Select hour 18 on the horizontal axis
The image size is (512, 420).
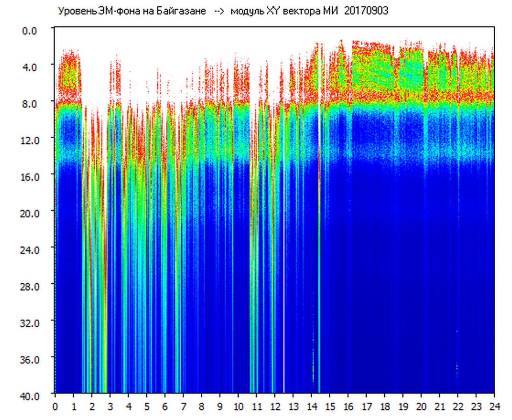coord(384,406)
